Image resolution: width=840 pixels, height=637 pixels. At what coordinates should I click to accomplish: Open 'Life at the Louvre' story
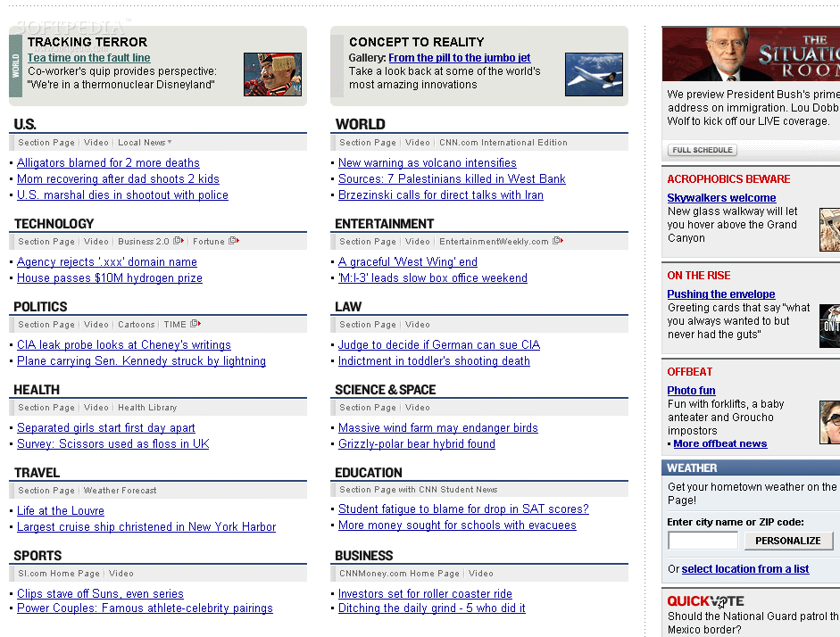click(x=61, y=510)
